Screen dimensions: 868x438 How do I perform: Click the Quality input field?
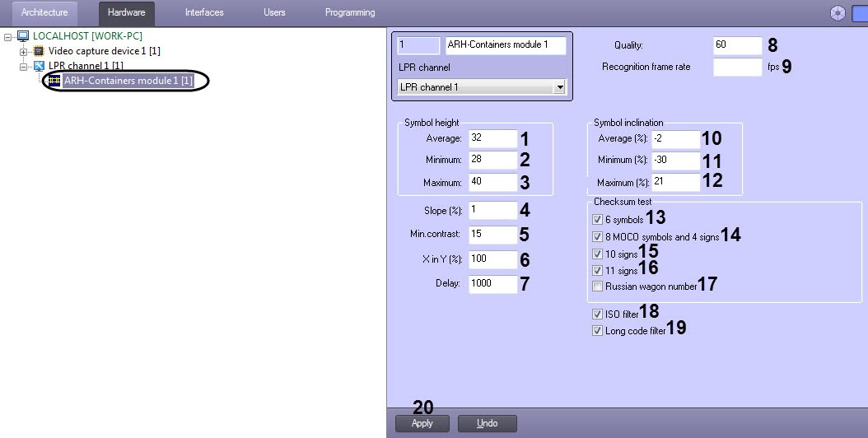tap(737, 45)
